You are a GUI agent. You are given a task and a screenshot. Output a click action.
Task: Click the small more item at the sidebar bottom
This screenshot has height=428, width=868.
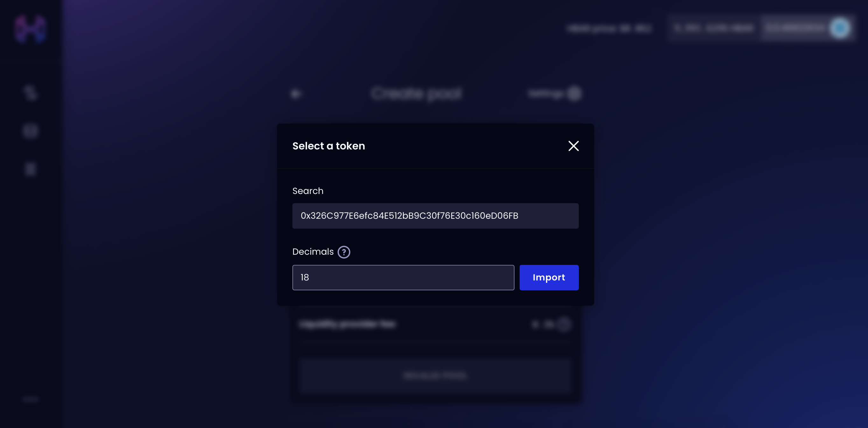click(30, 399)
